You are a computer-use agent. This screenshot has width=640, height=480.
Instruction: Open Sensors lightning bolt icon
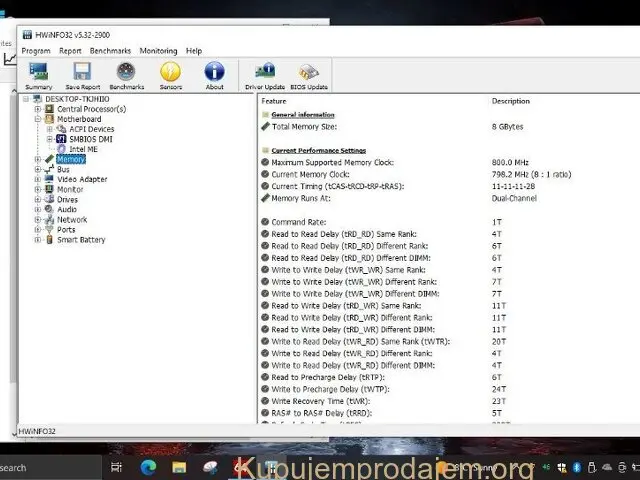click(x=171, y=73)
